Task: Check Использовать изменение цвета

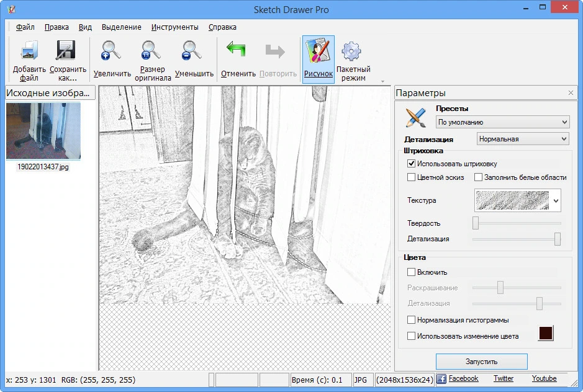Action: pos(411,336)
